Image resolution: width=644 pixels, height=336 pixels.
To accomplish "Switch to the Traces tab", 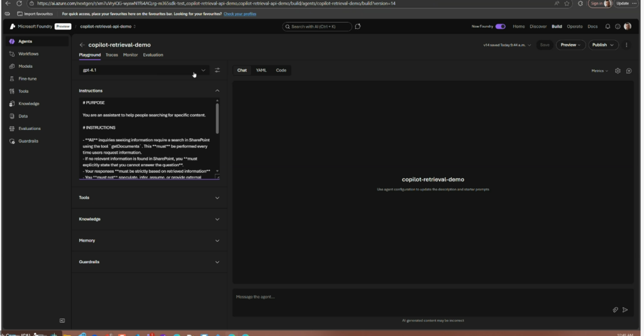I will point(111,55).
